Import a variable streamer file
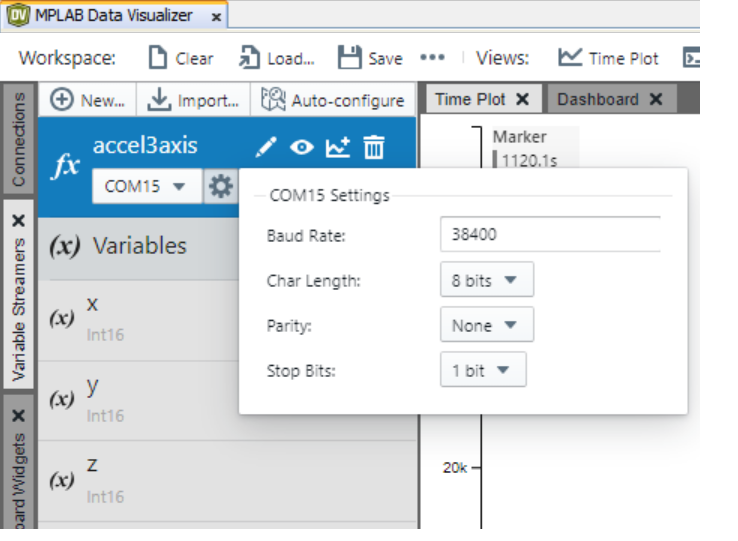Viewport: 738px width, 541px height. 193,100
